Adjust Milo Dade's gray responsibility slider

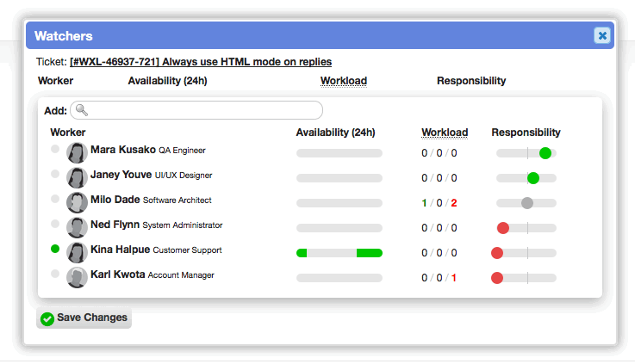pos(527,203)
